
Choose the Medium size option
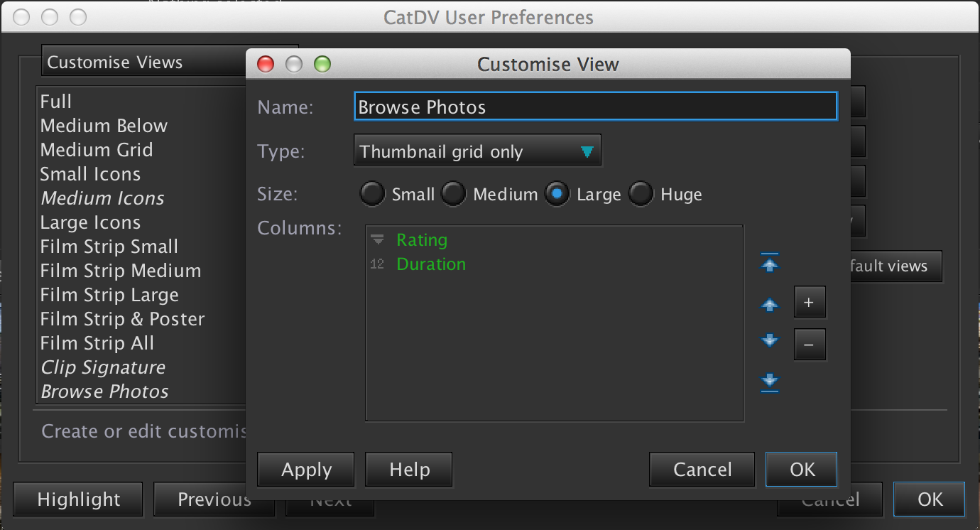tap(454, 194)
